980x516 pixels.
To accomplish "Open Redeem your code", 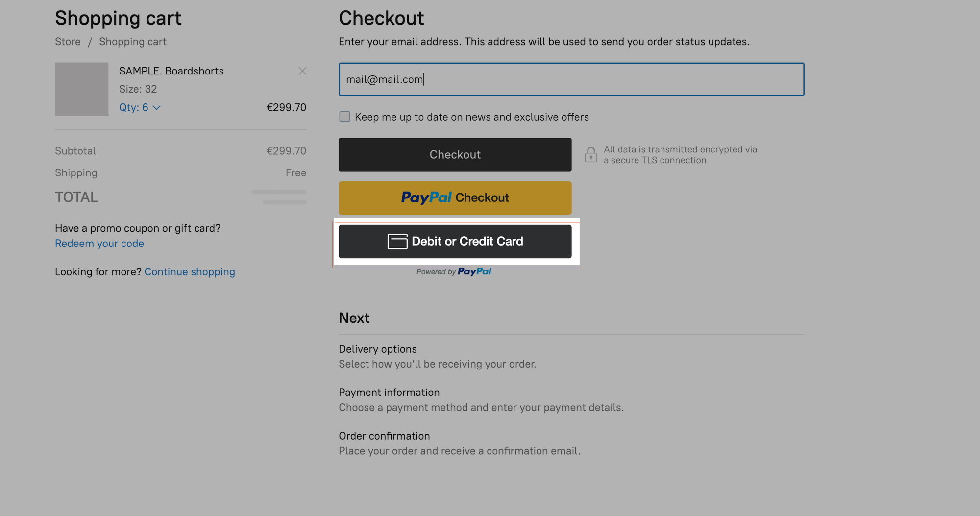I will click(99, 243).
